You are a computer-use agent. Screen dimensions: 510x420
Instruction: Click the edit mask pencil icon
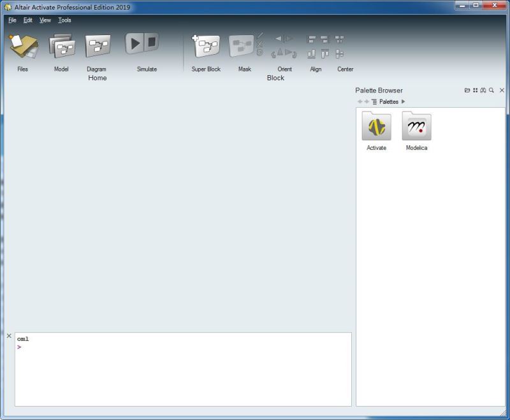click(x=260, y=36)
